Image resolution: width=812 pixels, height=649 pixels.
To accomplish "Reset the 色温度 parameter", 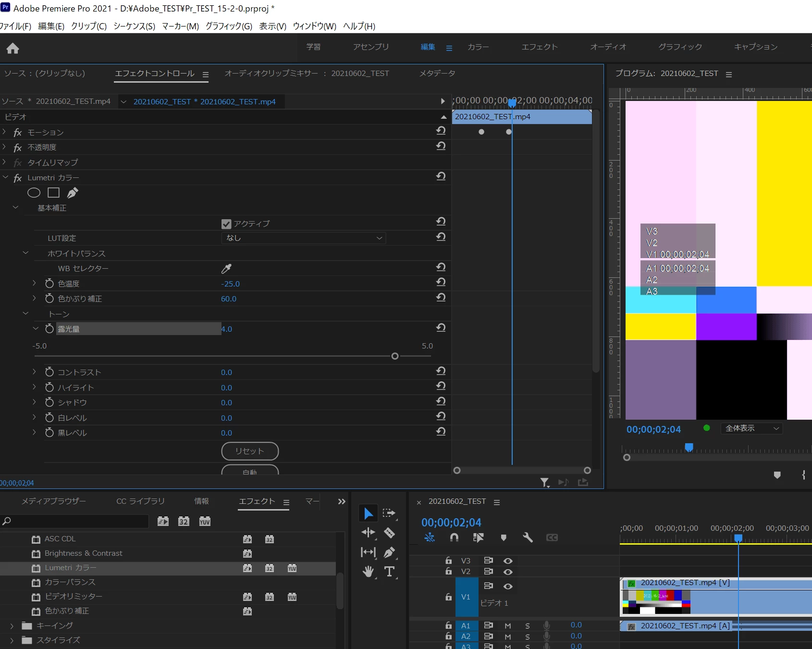I will 441,282.
